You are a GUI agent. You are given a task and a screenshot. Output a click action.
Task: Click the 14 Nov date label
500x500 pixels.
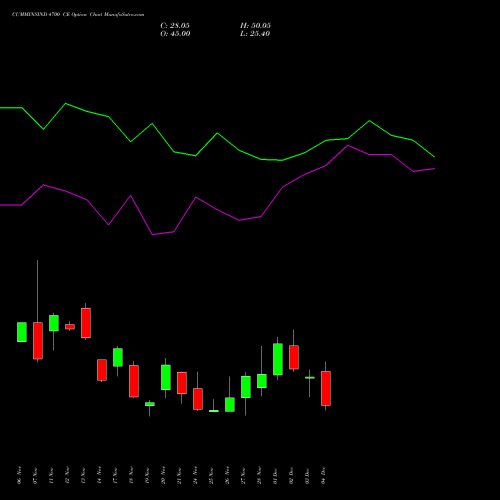99,475
